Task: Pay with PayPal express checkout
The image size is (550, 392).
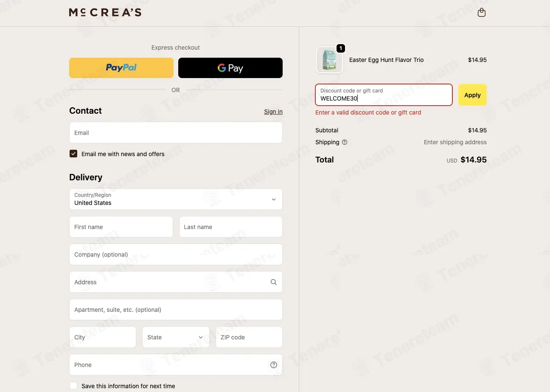Action: pyautogui.click(x=121, y=68)
